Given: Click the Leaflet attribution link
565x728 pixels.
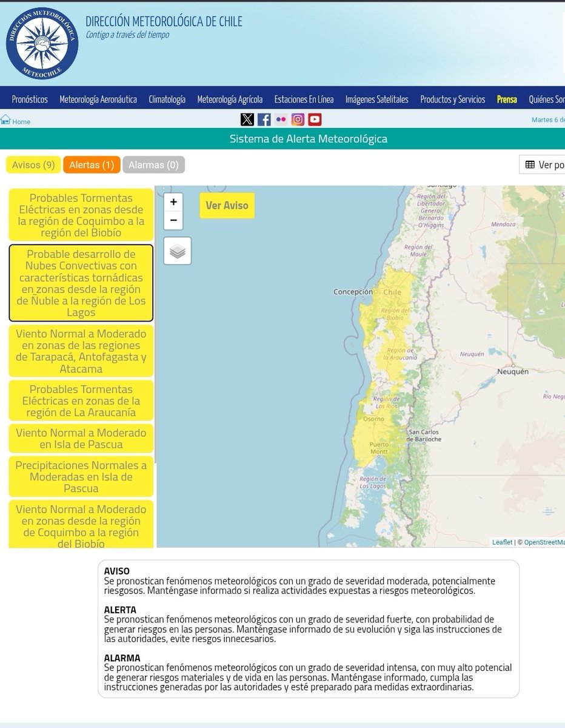Looking at the screenshot, I should [502, 542].
